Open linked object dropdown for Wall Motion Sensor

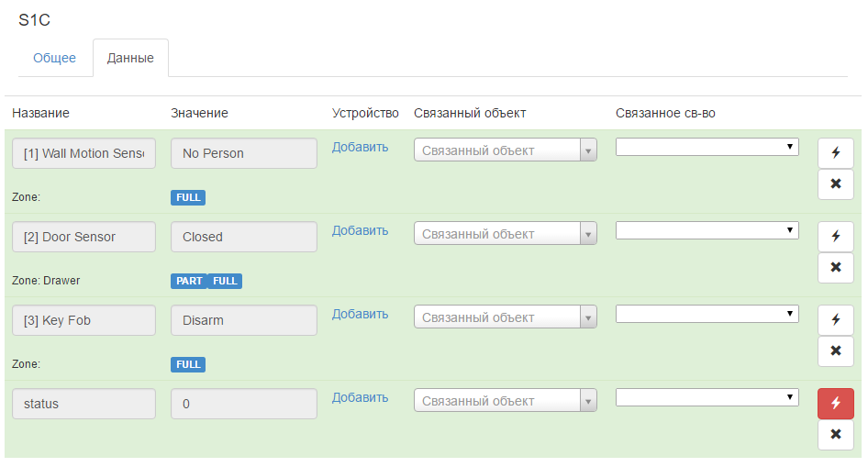(506, 150)
